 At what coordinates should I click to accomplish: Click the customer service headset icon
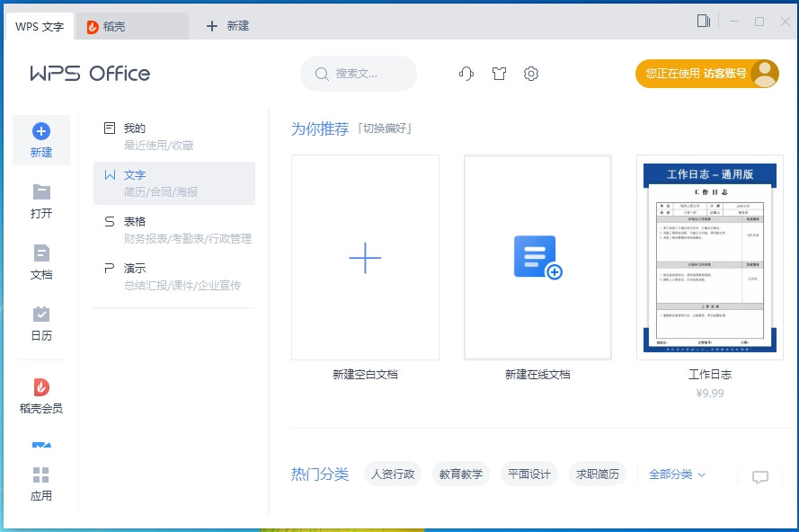(466, 74)
